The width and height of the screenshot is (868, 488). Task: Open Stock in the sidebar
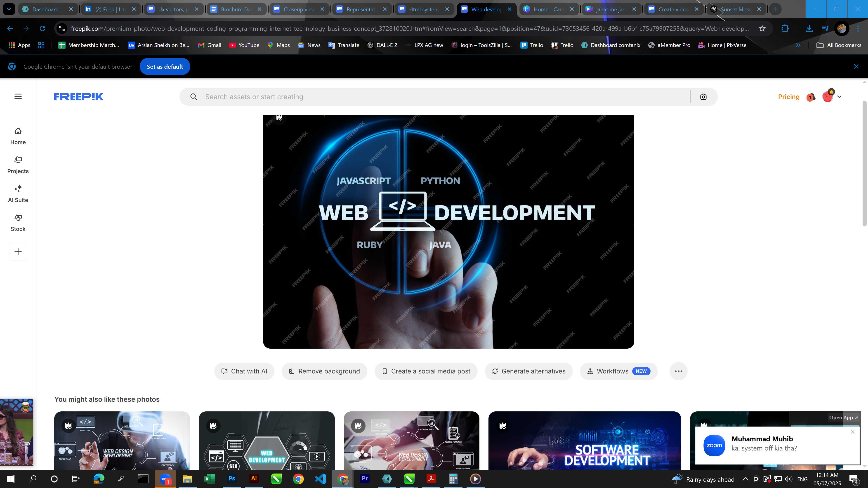(18, 223)
